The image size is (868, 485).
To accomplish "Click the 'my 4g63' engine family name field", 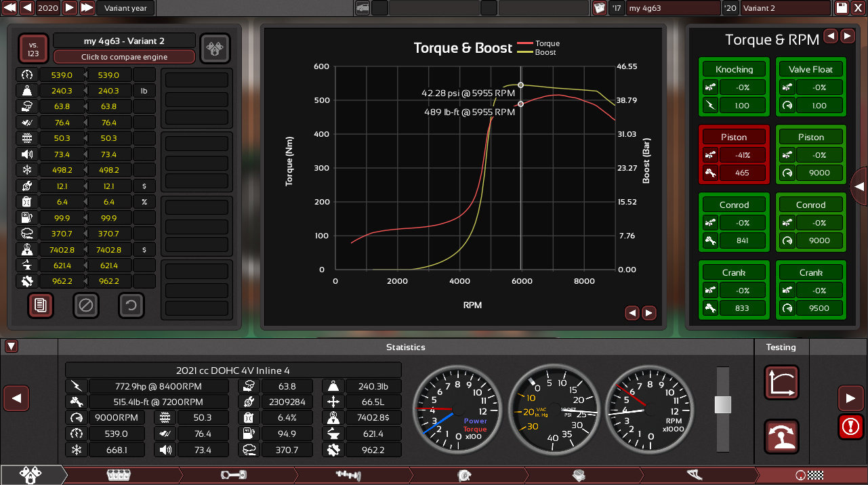I will [x=672, y=8].
